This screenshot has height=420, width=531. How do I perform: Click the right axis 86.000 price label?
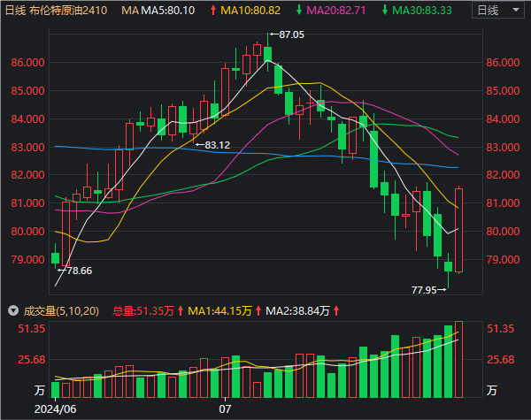tap(503, 63)
